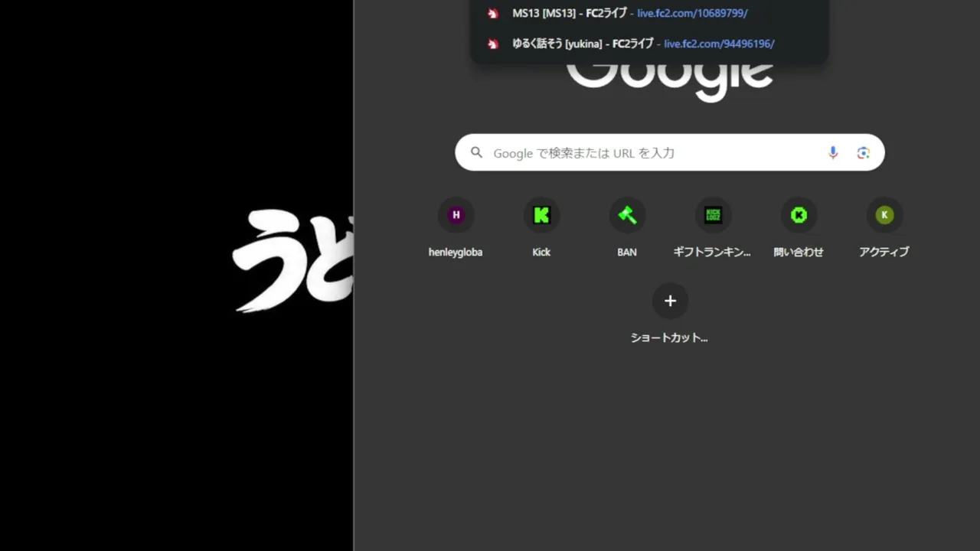The height and width of the screenshot is (551, 980).
Task: Click the ショートカット label text
Action: point(669,337)
